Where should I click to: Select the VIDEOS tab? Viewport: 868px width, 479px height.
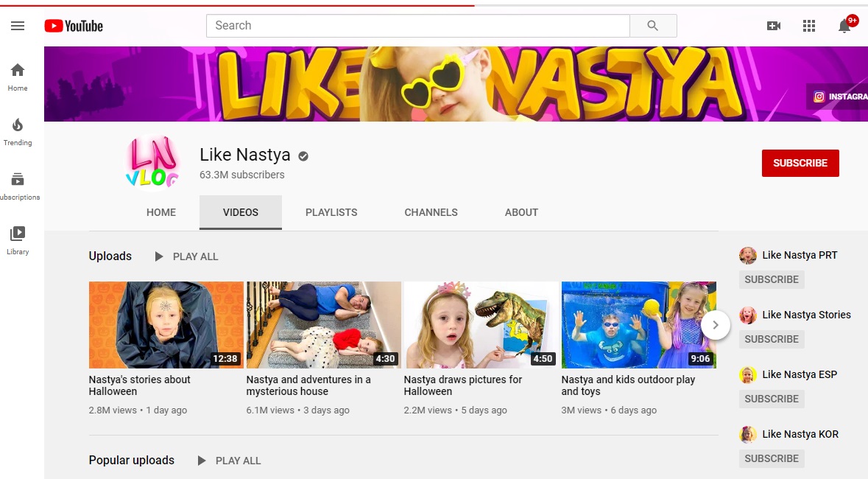click(240, 212)
